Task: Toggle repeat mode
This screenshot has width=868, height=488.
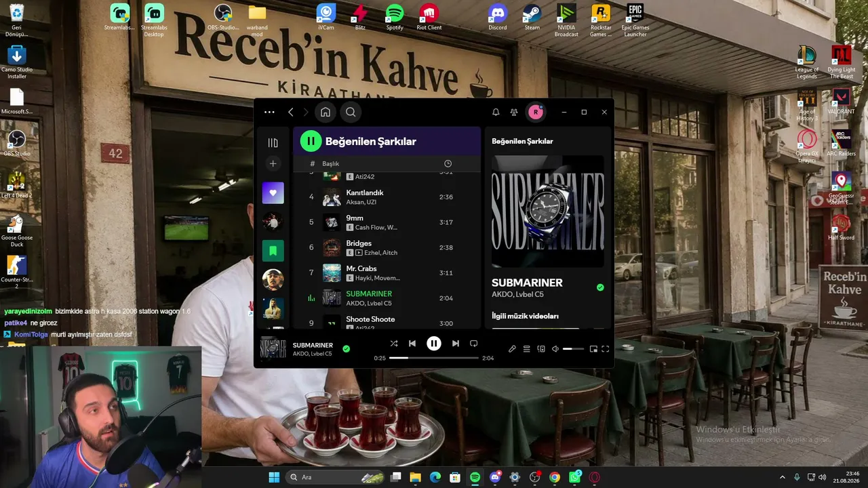Action: [474, 344]
